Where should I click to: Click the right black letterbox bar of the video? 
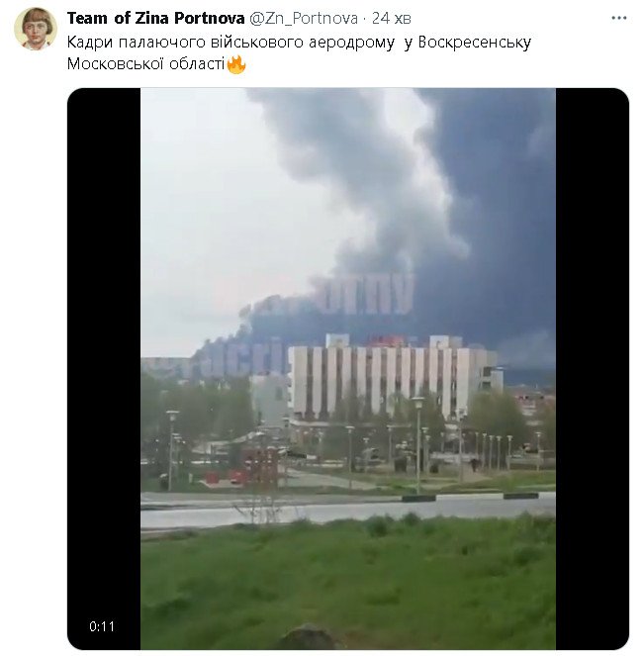593,369
